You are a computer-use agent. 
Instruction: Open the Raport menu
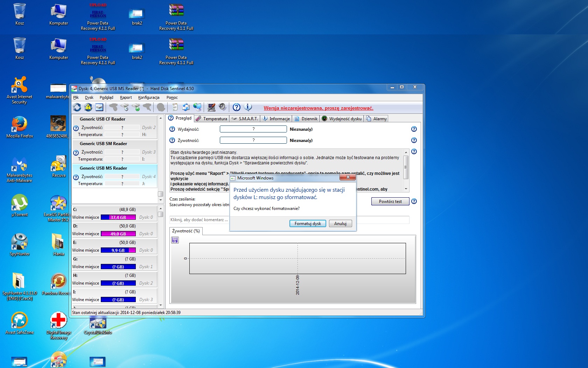pyautogui.click(x=126, y=97)
